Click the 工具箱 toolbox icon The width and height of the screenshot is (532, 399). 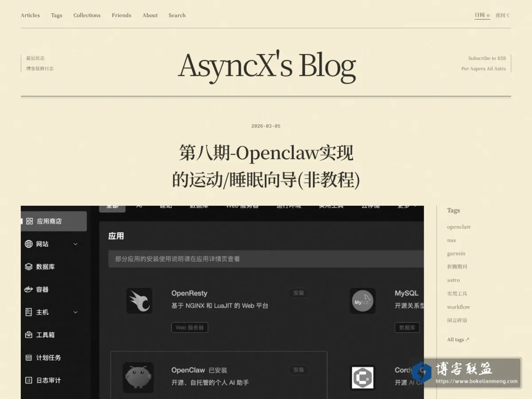pyautogui.click(x=29, y=335)
